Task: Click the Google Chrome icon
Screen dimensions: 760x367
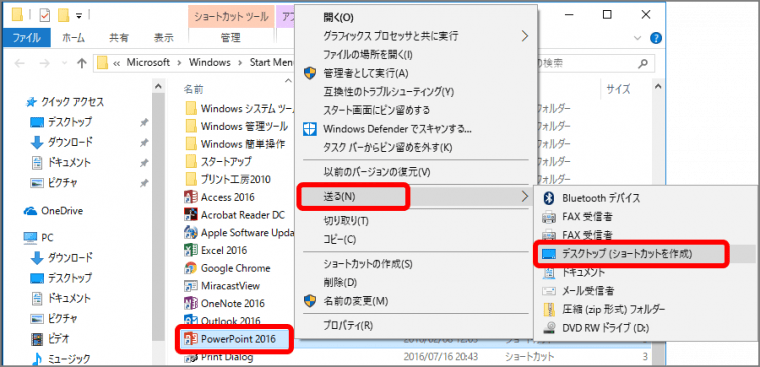Action: (191, 268)
